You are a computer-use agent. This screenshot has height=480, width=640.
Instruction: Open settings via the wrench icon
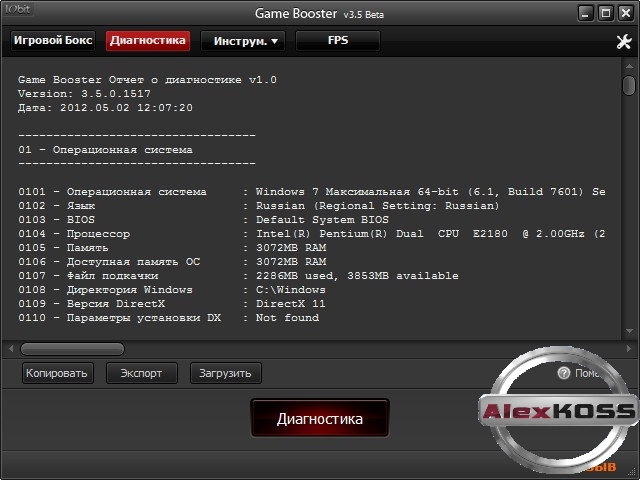pyautogui.click(x=624, y=42)
